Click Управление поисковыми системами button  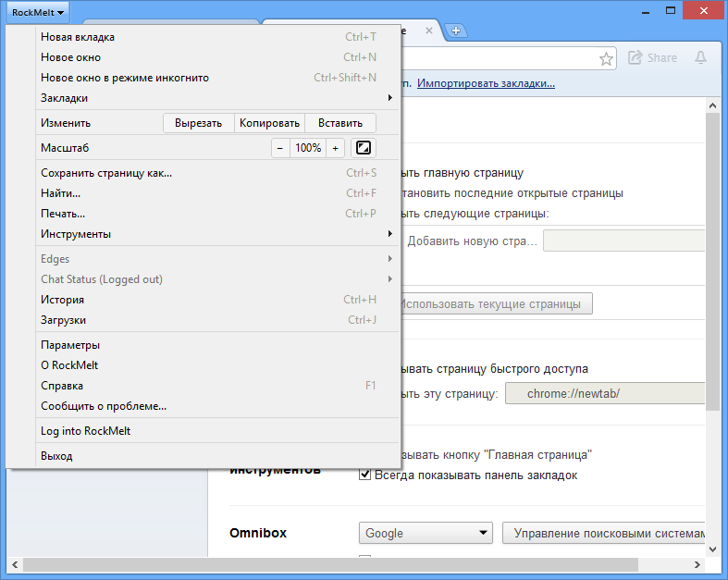coord(603,533)
